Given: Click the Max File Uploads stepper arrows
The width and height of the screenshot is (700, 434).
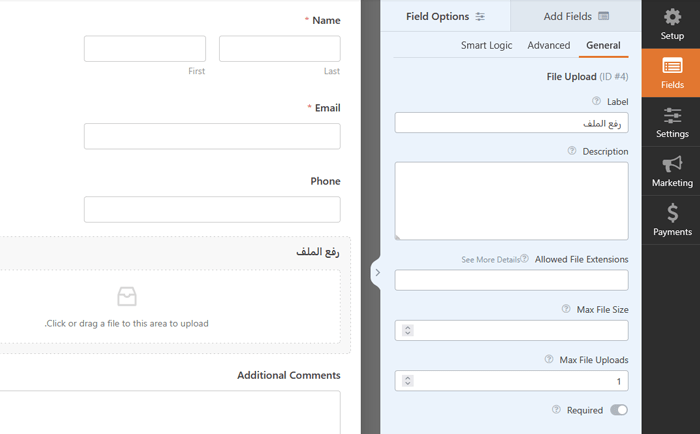Looking at the screenshot, I should pyautogui.click(x=407, y=381).
